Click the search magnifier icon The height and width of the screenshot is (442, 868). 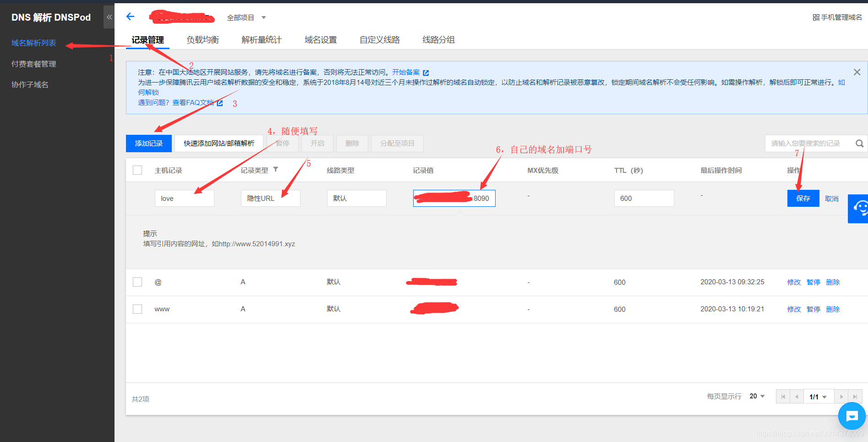point(859,144)
